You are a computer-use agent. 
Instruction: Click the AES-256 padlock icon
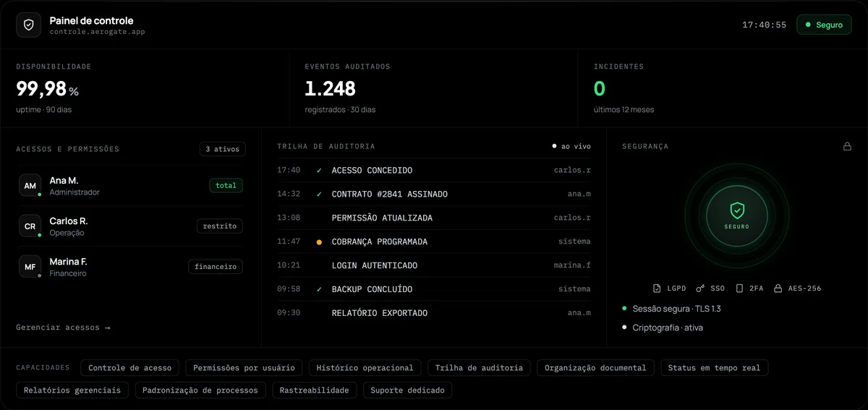coord(778,288)
